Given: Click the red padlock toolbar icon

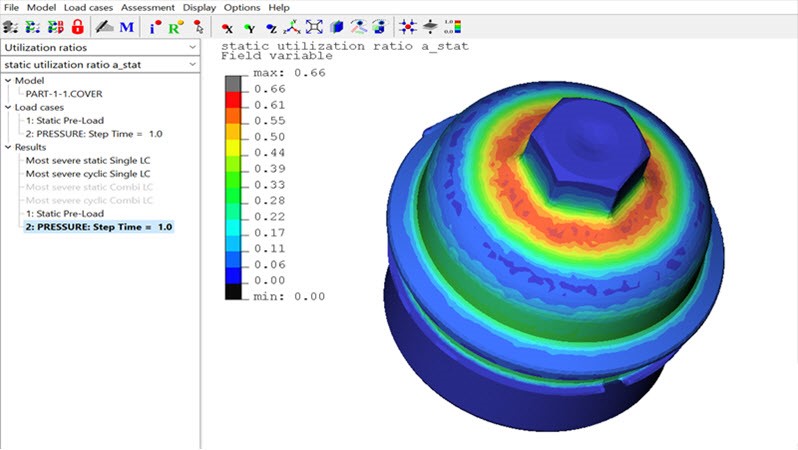Looking at the screenshot, I should [x=77, y=27].
